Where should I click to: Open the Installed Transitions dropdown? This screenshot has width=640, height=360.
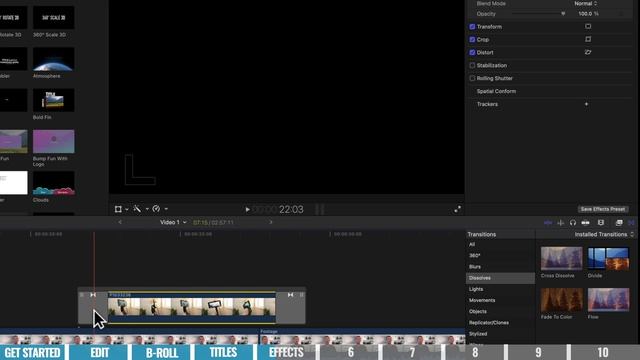604,234
